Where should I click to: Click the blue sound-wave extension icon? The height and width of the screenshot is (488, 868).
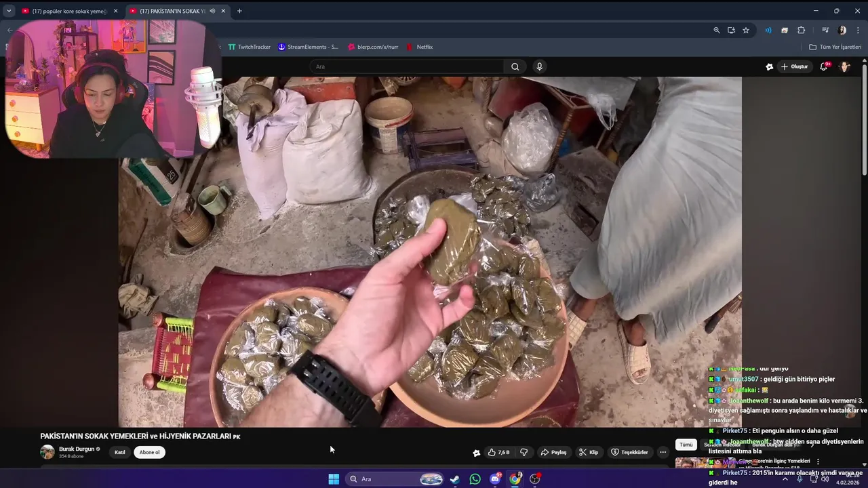tap(768, 30)
